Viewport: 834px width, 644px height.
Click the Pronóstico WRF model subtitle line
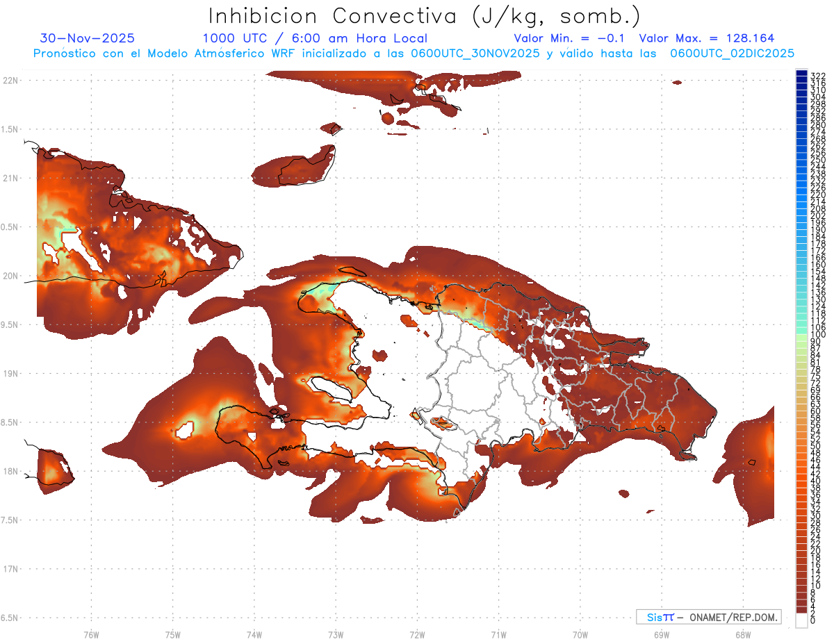coord(414,53)
